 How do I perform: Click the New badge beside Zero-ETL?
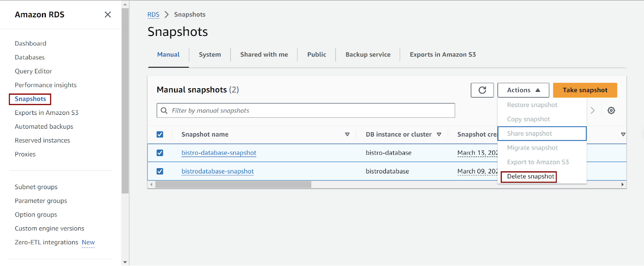88,243
